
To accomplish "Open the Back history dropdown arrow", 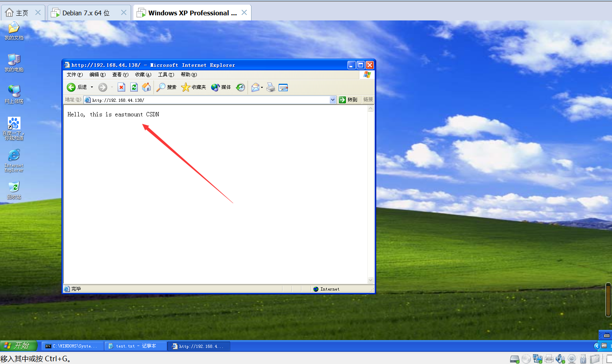I will tap(92, 87).
